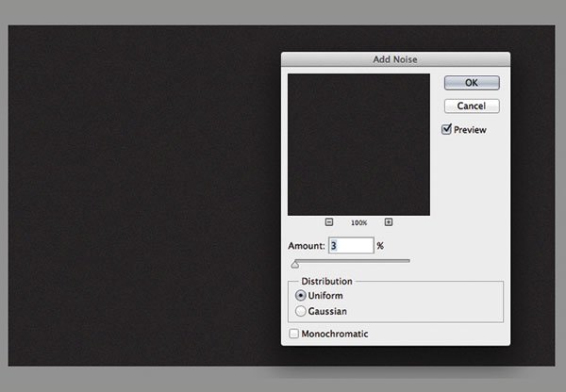
Task: Select the Uniform distribution option
Action: 301,296
